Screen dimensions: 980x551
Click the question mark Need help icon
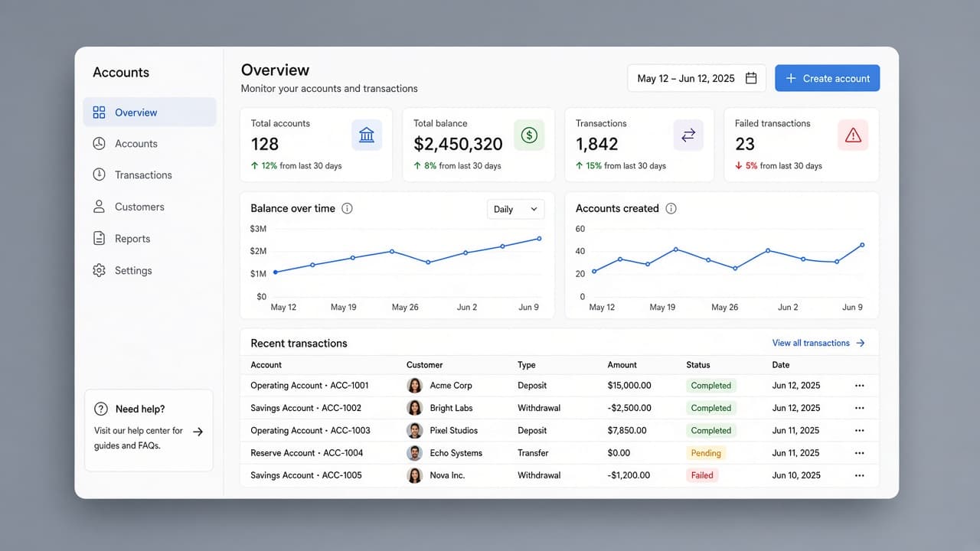click(101, 409)
